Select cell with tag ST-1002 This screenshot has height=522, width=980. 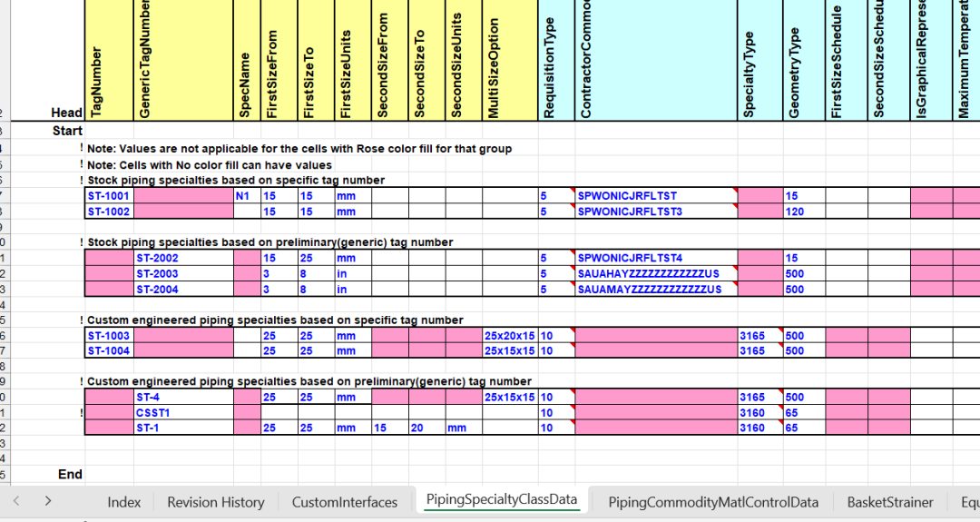pyautogui.click(x=109, y=212)
